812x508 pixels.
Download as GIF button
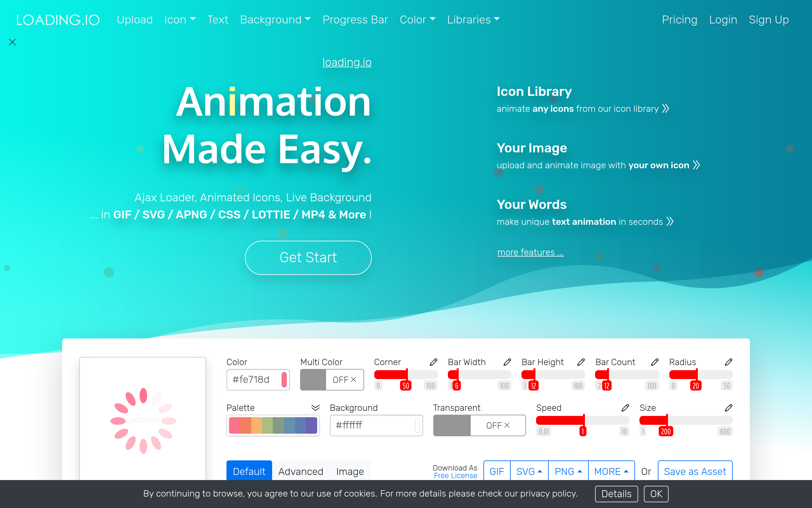[497, 471]
